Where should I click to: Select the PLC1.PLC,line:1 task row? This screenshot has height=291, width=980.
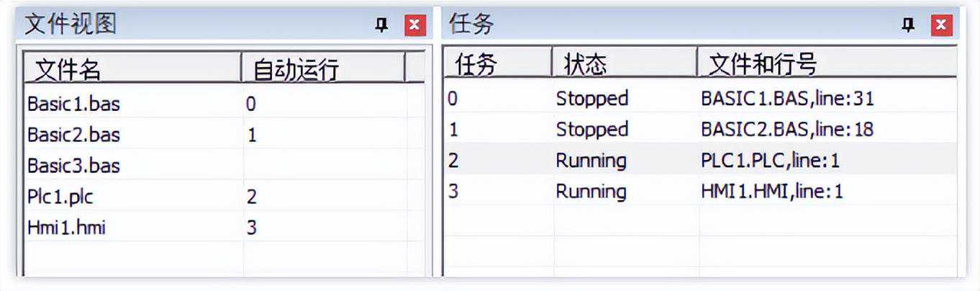pyautogui.click(x=770, y=160)
